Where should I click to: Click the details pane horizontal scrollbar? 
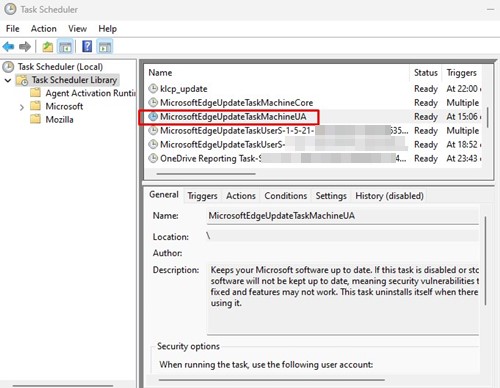point(272,379)
